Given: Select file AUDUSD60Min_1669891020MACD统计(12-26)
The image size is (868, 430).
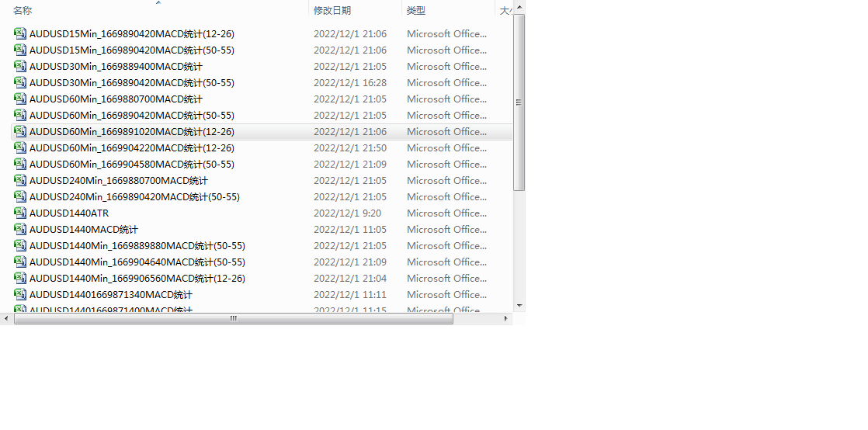Looking at the screenshot, I should pyautogui.click(x=132, y=132).
